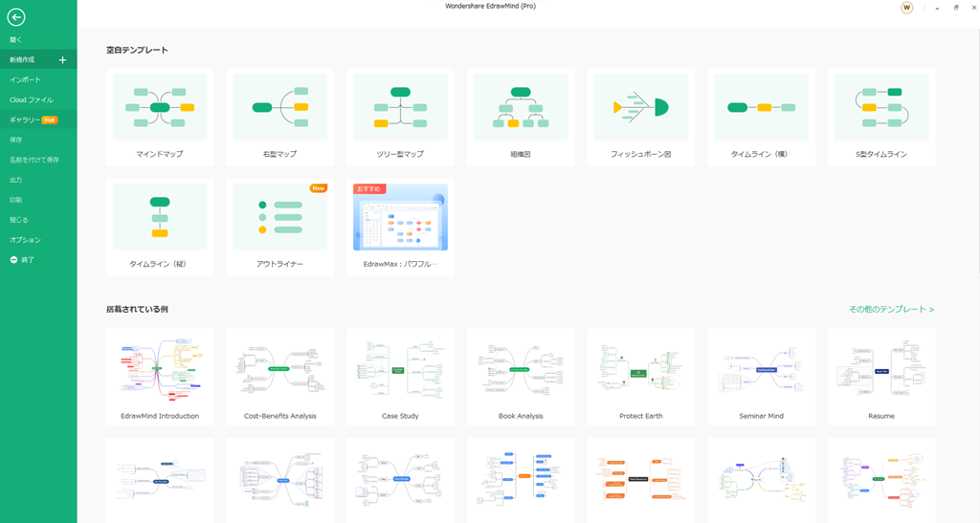Open the アウトライナー template marked New
980x523 pixels.
coord(280,228)
